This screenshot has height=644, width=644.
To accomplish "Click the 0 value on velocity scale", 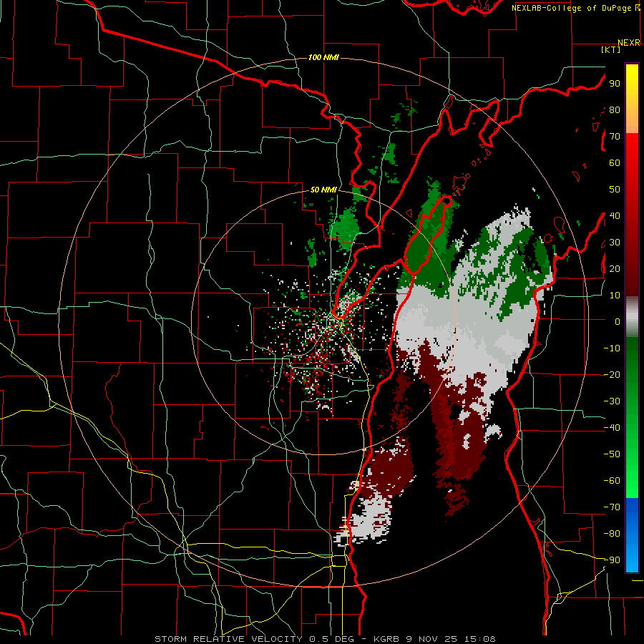I will pyautogui.click(x=618, y=321).
